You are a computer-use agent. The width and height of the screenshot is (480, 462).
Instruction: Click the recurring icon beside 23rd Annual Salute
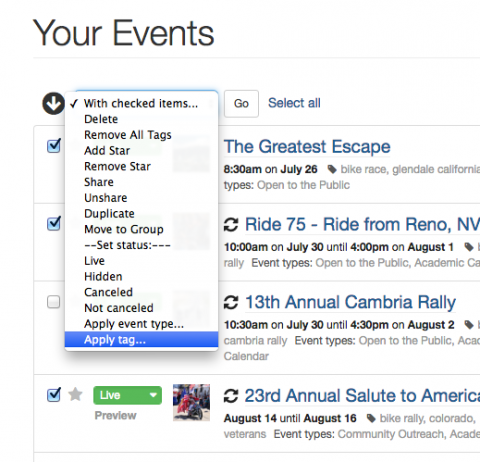(231, 396)
